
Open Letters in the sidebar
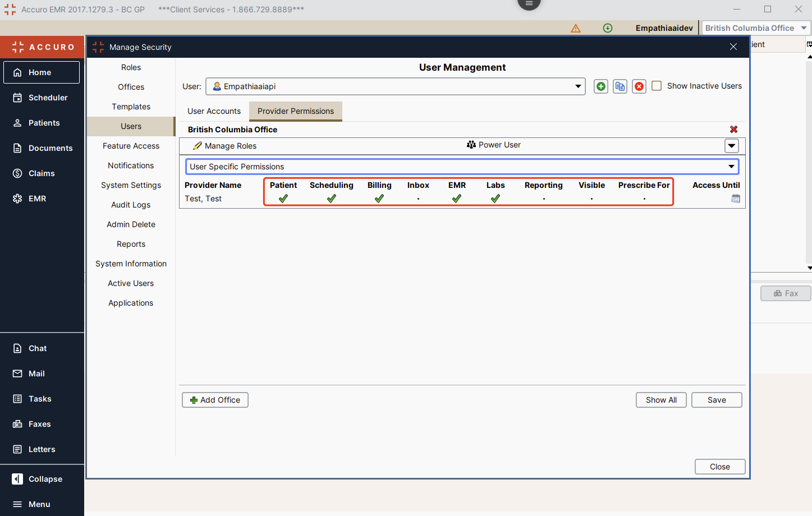(42, 449)
